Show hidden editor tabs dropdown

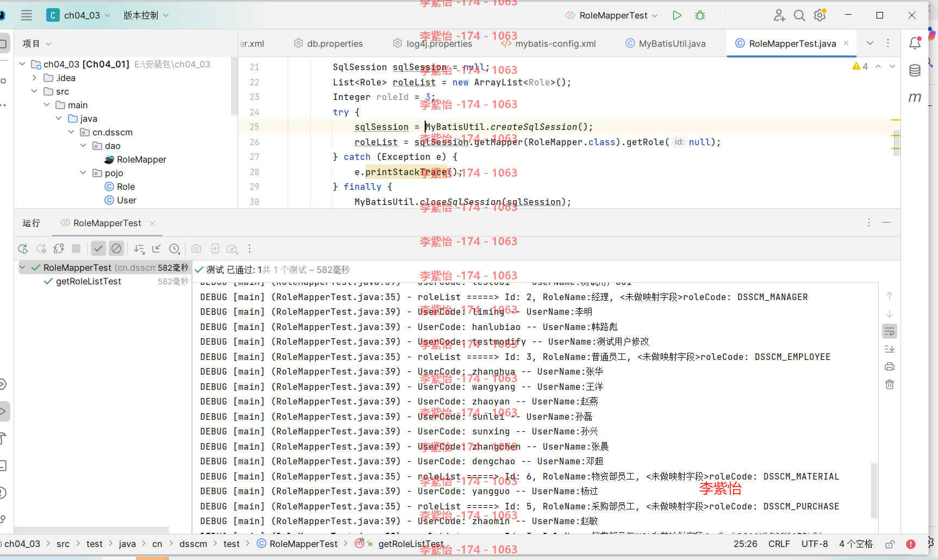[x=870, y=43]
